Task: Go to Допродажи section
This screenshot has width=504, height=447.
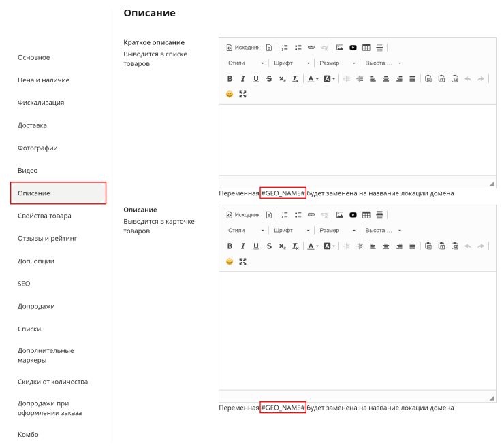Action: point(36,306)
